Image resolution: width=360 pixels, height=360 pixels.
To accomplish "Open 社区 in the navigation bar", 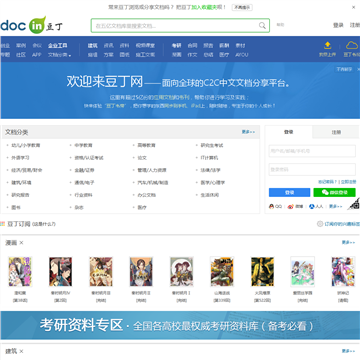I will 21,55.
